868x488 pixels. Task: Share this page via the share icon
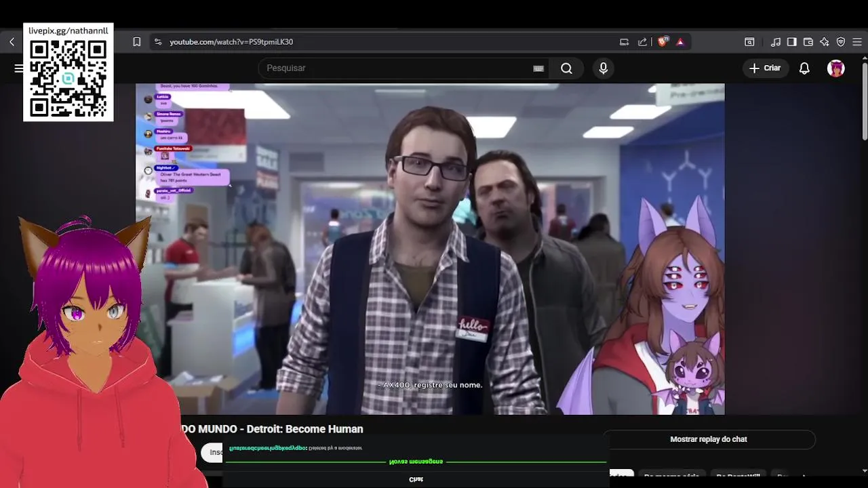[642, 42]
